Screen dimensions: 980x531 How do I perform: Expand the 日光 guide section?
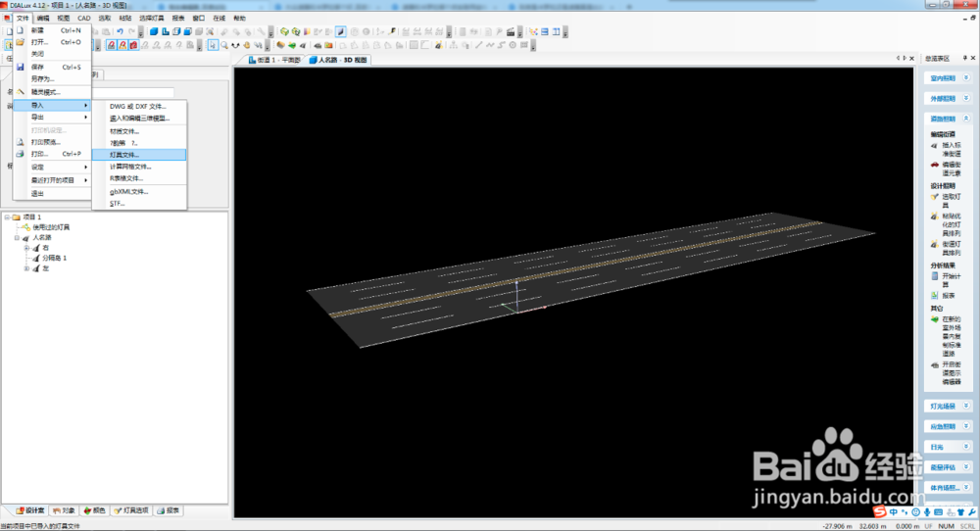point(948,447)
